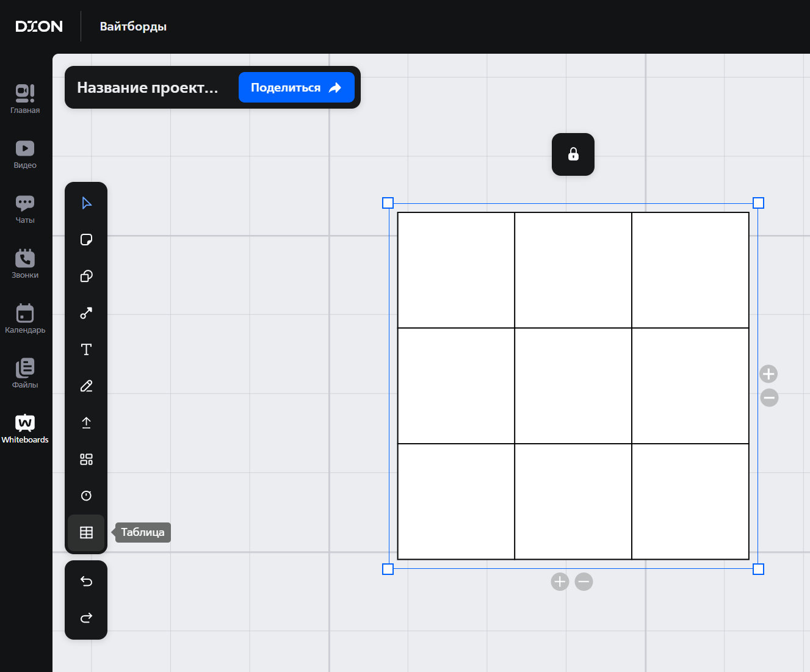Add a row with bottom plus button

tap(560, 582)
